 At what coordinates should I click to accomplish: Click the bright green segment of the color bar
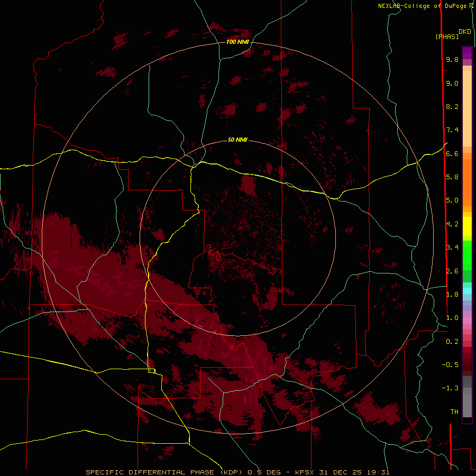tap(467, 255)
